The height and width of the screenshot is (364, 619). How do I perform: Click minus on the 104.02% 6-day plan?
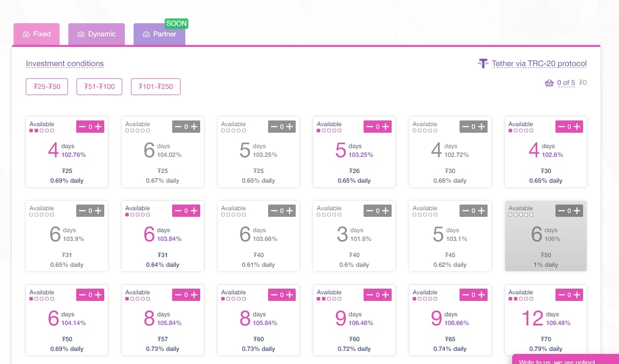pos(178,127)
